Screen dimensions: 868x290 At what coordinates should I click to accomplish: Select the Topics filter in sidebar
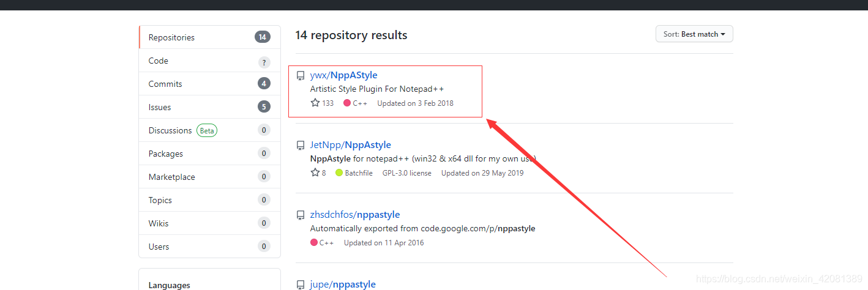coord(209,200)
